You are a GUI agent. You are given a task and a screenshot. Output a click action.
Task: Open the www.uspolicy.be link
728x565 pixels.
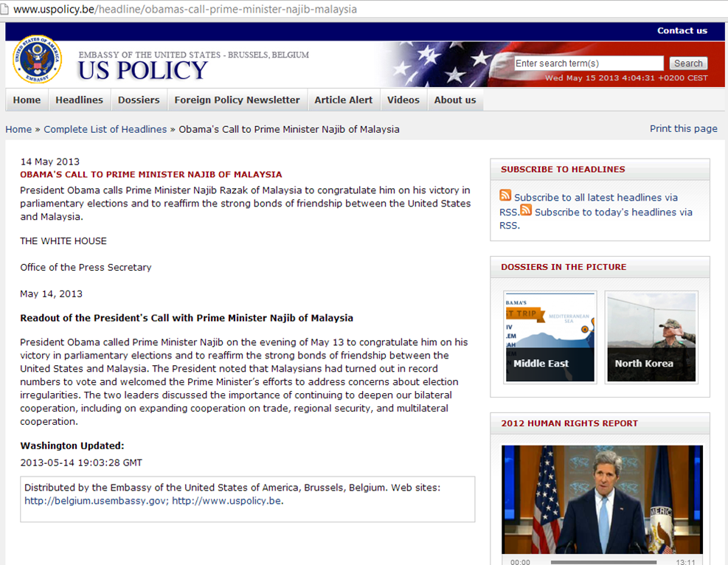point(226,501)
